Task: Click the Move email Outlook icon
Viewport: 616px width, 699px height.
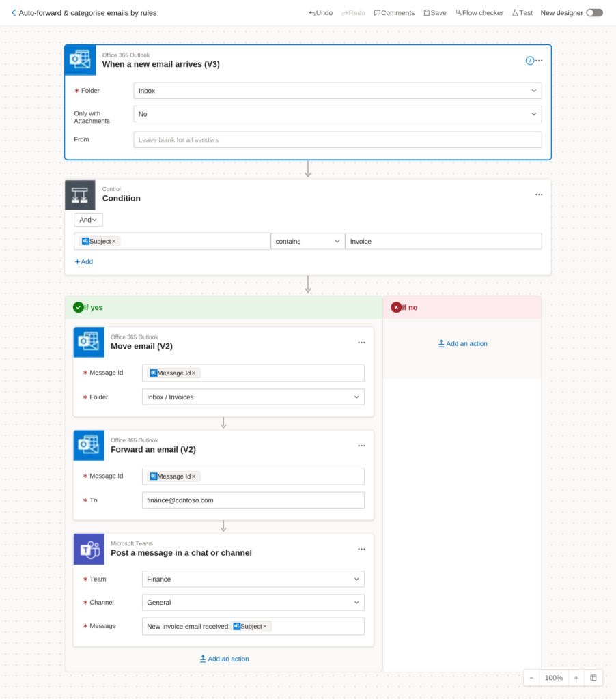Action: [x=89, y=343]
